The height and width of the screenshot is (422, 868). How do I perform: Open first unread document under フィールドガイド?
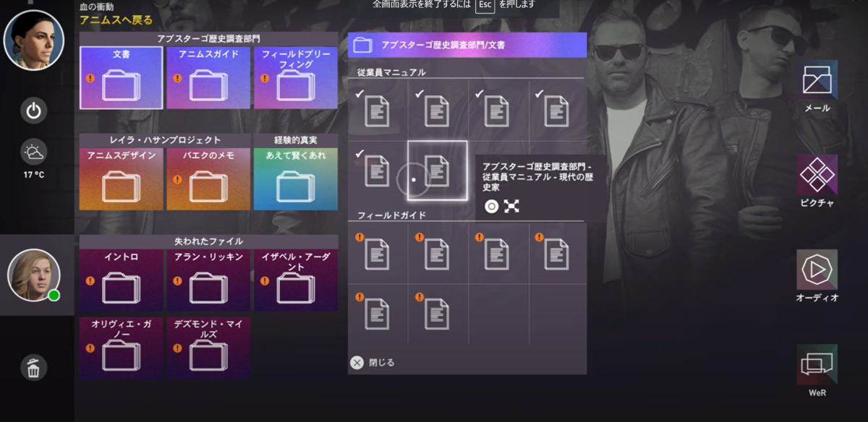[x=377, y=254]
